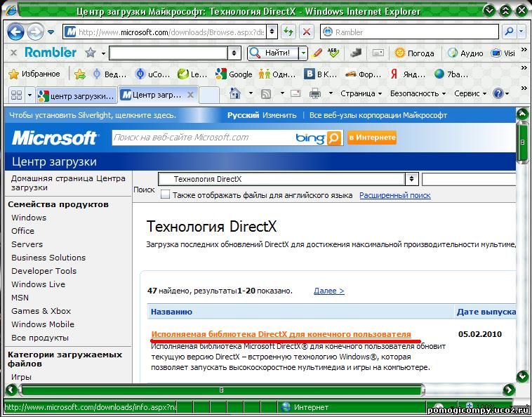Click the Rambler logo in the toolbar
Viewport: 532px width, 417px height.
click(51, 52)
